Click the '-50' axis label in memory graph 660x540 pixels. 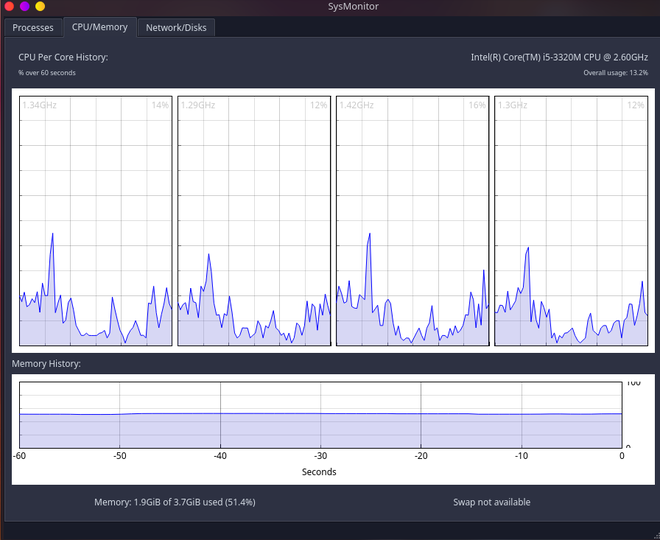(x=120, y=456)
